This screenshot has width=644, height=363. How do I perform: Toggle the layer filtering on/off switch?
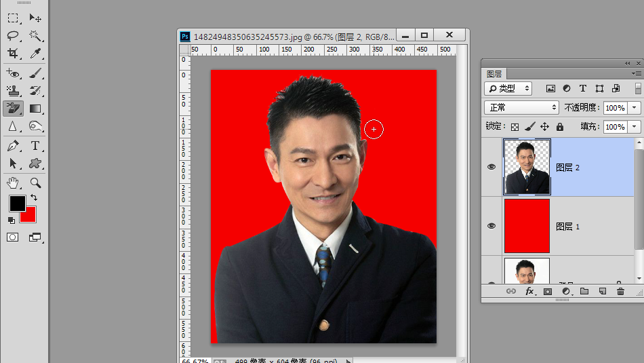pos(638,88)
